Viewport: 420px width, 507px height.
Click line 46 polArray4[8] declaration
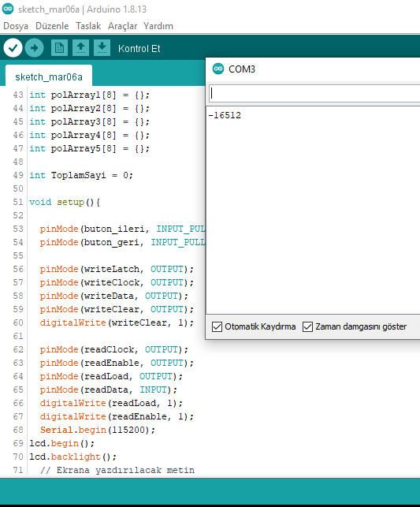(x=90, y=135)
